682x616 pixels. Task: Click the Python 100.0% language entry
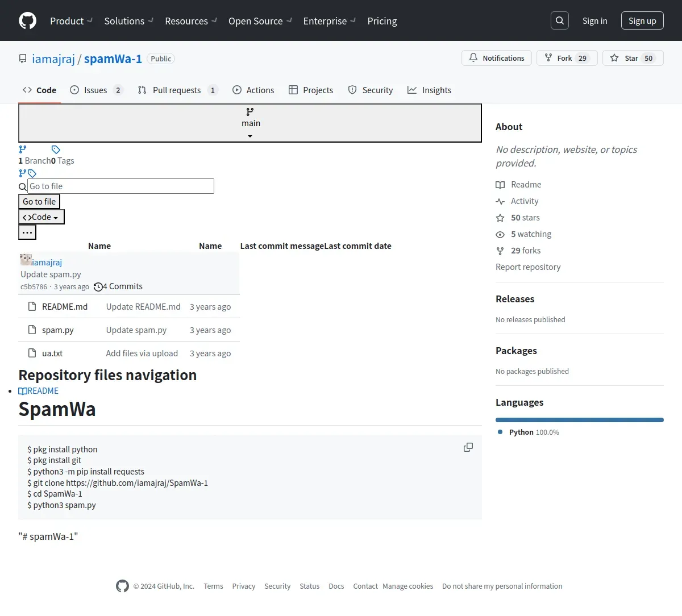529,432
